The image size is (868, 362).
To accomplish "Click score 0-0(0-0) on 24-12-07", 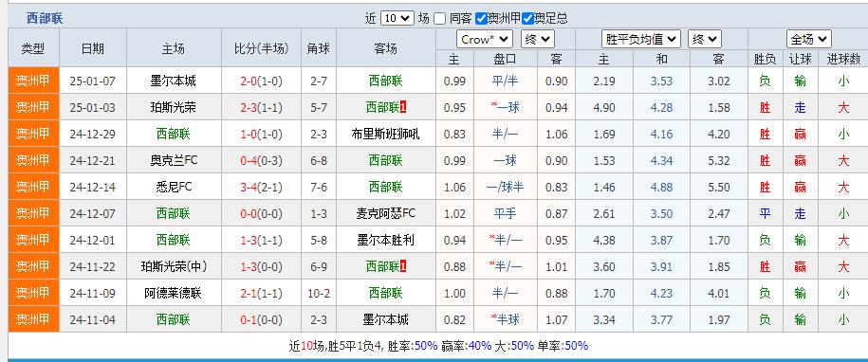I will click(261, 214).
